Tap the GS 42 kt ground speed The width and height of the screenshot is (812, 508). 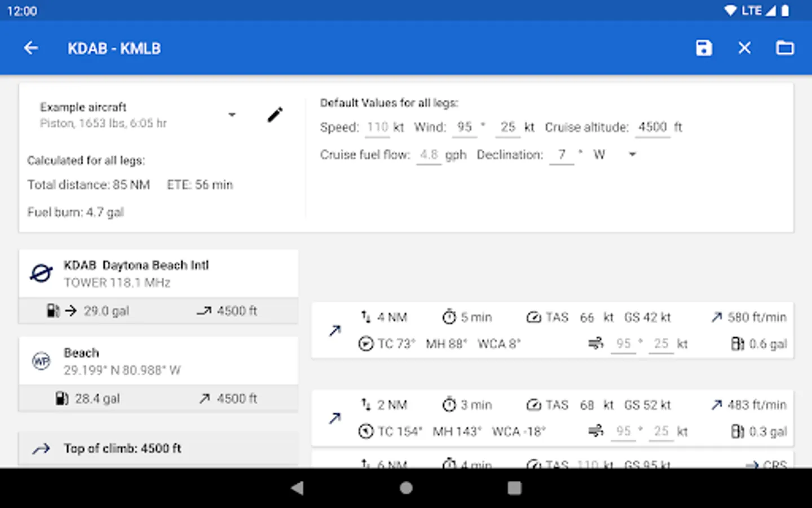coord(647,317)
